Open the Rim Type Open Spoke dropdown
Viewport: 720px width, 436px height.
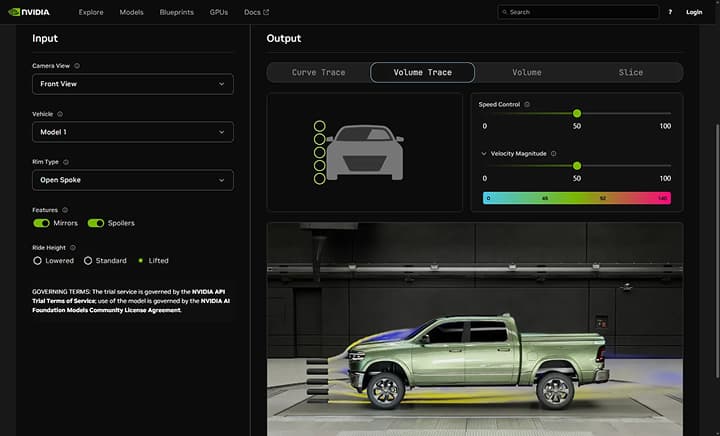click(x=133, y=180)
